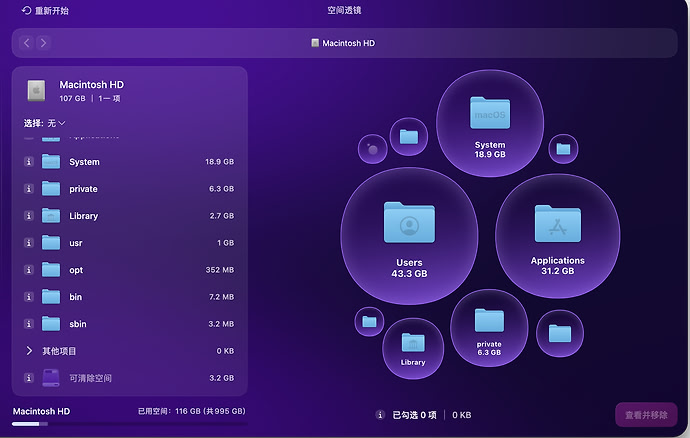Click the usr folder icon in the list

51,243
